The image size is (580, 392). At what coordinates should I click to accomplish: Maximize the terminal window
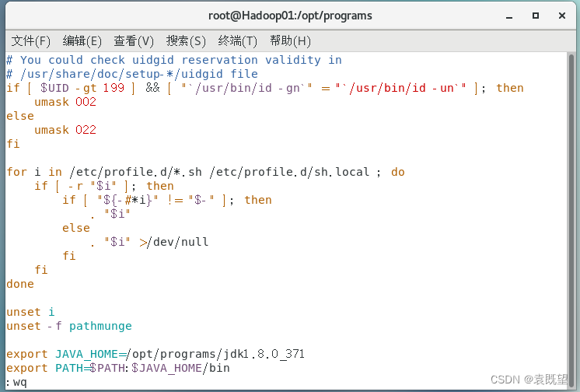coord(535,16)
